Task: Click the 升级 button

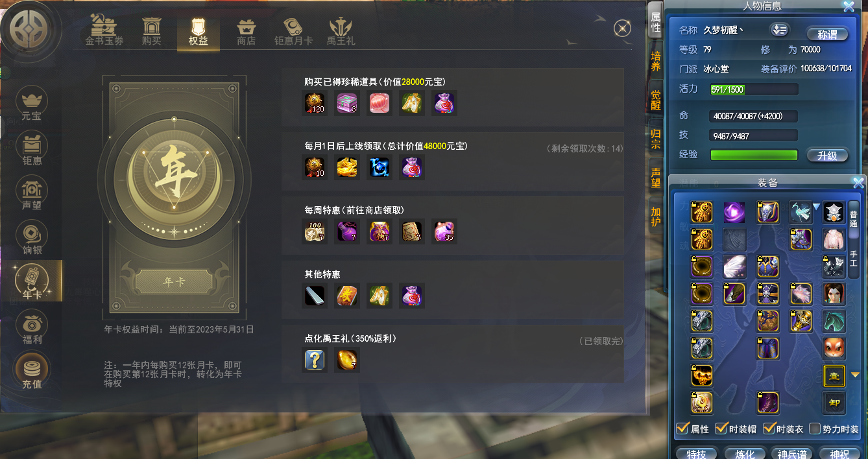Action: click(x=828, y=155)
